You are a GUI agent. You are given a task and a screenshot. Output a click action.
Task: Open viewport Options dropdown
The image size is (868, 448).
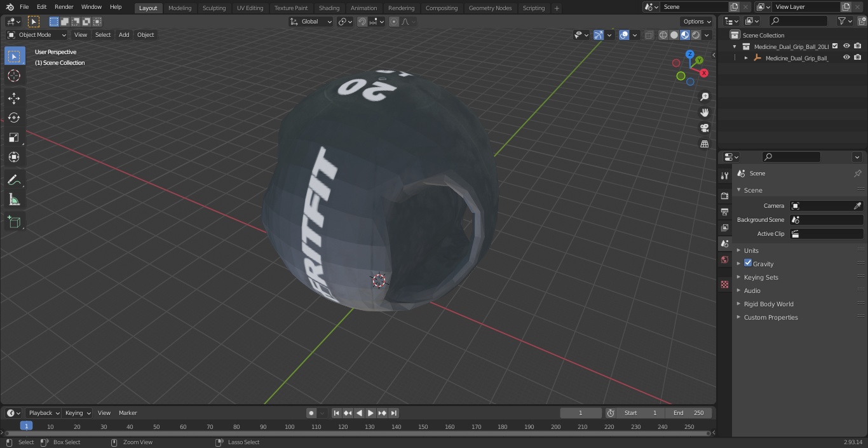click(x=697, y=22)
